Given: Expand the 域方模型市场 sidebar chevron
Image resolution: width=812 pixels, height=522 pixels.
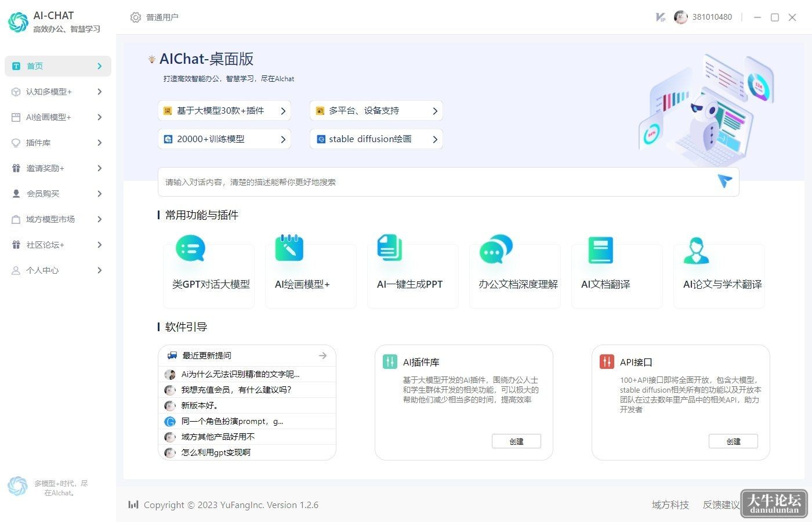Looking at the screenshot, I should (x=100, y=219).
